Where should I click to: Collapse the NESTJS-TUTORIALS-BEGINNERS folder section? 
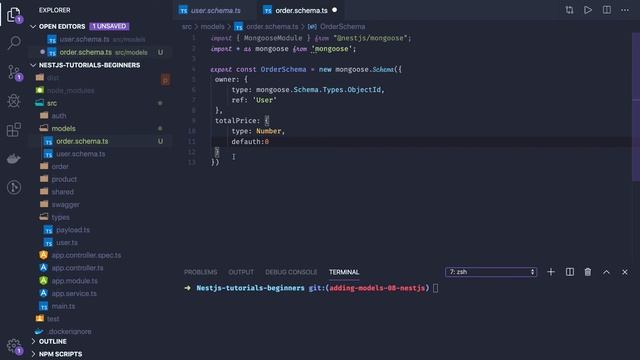33,65
